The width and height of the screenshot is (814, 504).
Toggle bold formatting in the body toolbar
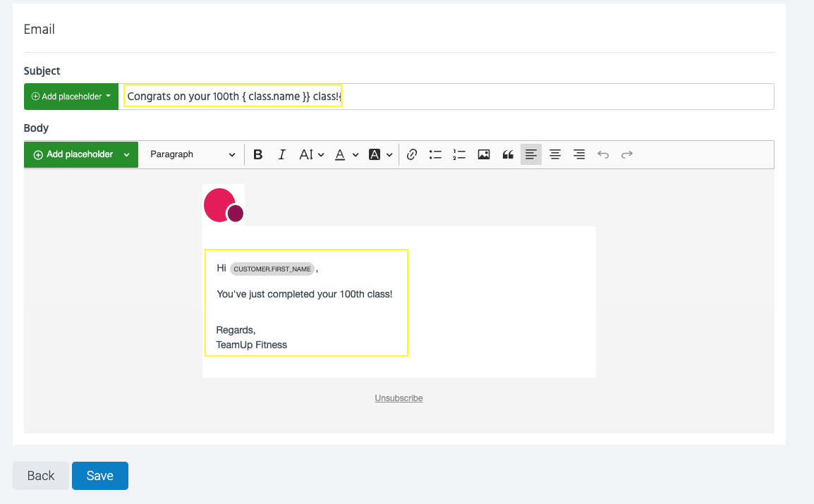tap(258, 154)
